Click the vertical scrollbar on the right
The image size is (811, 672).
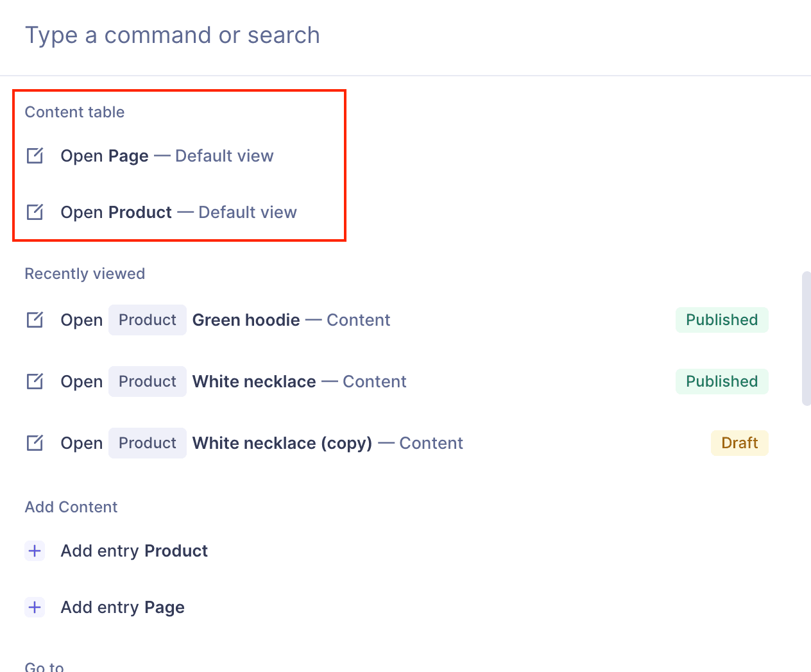point(807,339)
